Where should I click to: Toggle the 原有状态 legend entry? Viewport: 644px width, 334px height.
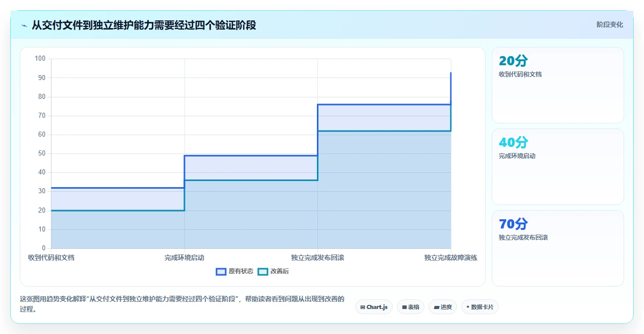[x=234, y=271]
